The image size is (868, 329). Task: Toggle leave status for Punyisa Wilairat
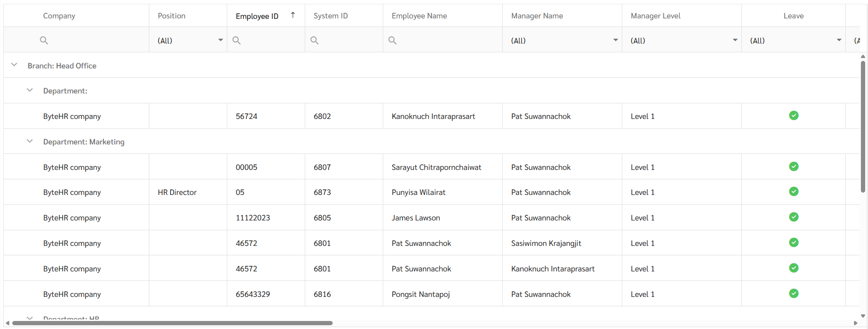793,192
